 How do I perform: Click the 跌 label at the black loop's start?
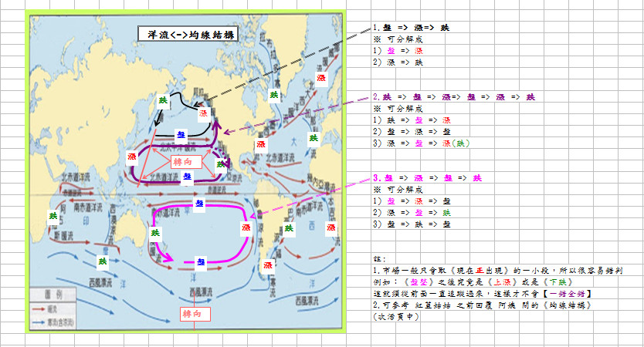[163, 99]
